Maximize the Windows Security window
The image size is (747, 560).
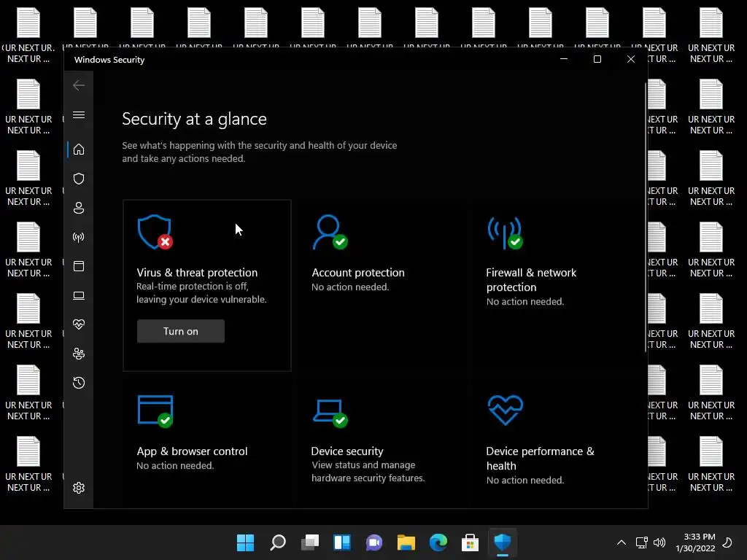coord(597,59)
